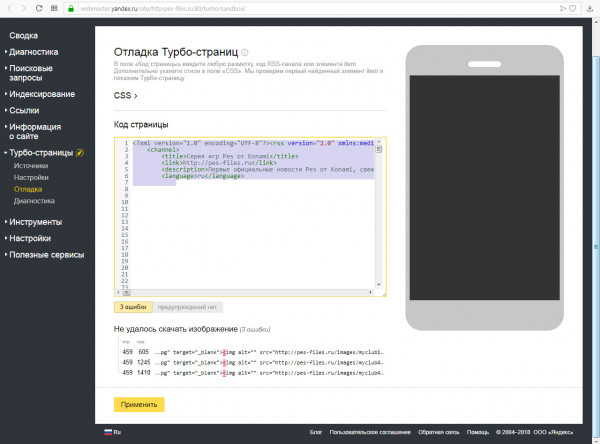Open Обратная связь footer link
This screenshot has height=444, width=600.
439,432
